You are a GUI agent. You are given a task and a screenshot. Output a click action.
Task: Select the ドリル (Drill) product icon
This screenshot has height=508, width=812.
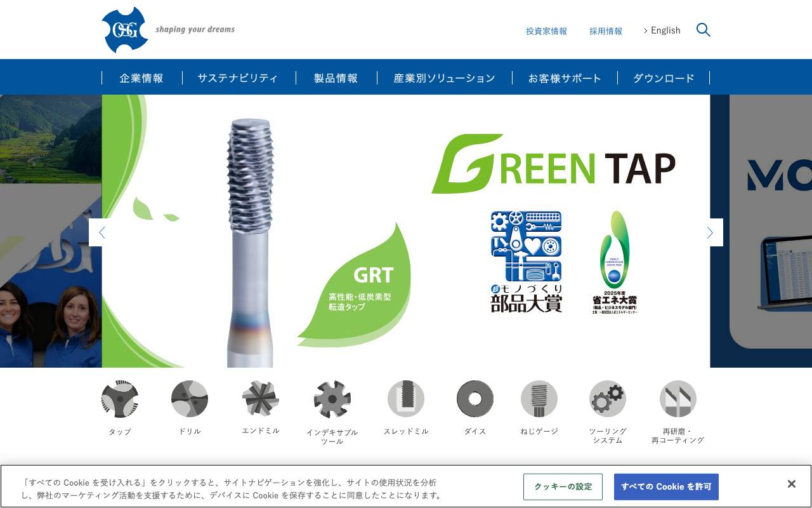pos(189,399)
